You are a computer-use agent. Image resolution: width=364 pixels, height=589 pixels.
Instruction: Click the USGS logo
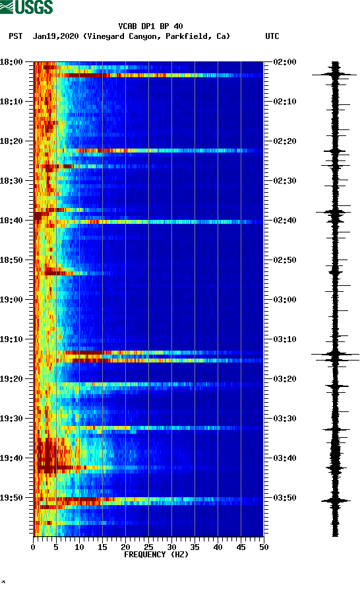pyautogui.click(x=26, y=7)
